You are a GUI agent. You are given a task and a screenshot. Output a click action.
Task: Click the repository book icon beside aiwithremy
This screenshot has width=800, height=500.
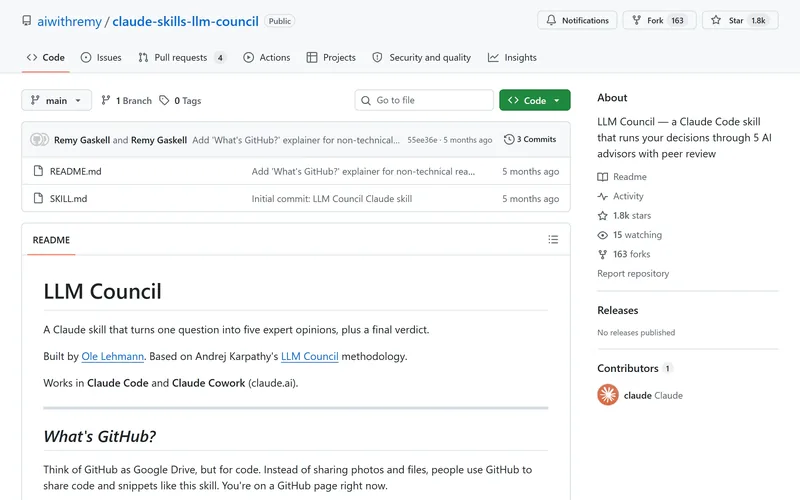[x=27, y=20]
